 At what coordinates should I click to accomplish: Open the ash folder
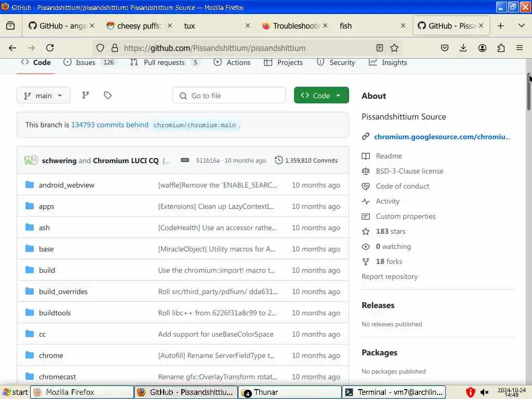coord(44,228)
